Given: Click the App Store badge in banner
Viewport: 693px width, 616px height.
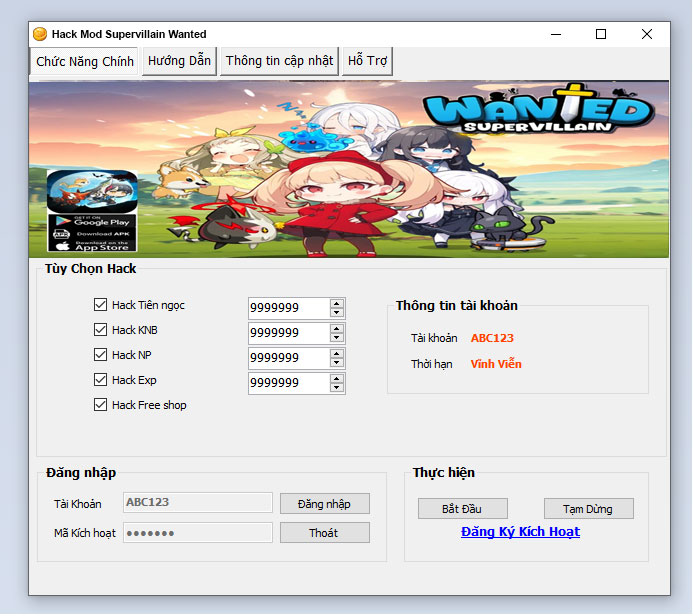Looking at the screenshot, I should point(92,246).
